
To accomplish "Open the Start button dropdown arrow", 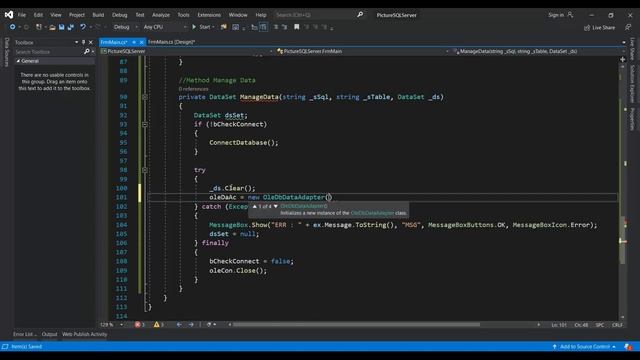I will (x=213, y=27).
